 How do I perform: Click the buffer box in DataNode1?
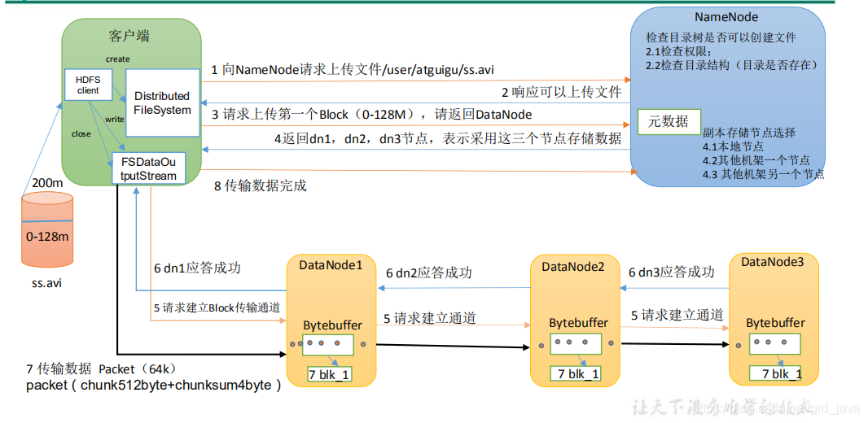point(327,344)
